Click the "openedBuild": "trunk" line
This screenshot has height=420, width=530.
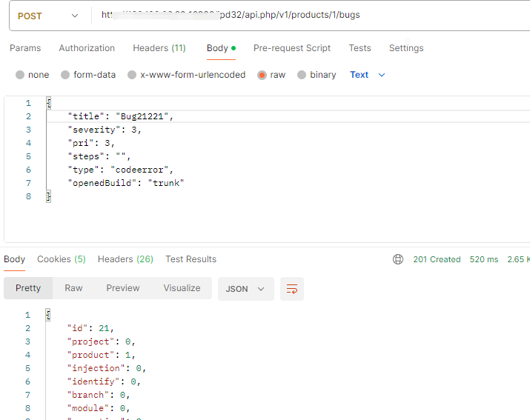pyautogui.click(x=126, y=183)
